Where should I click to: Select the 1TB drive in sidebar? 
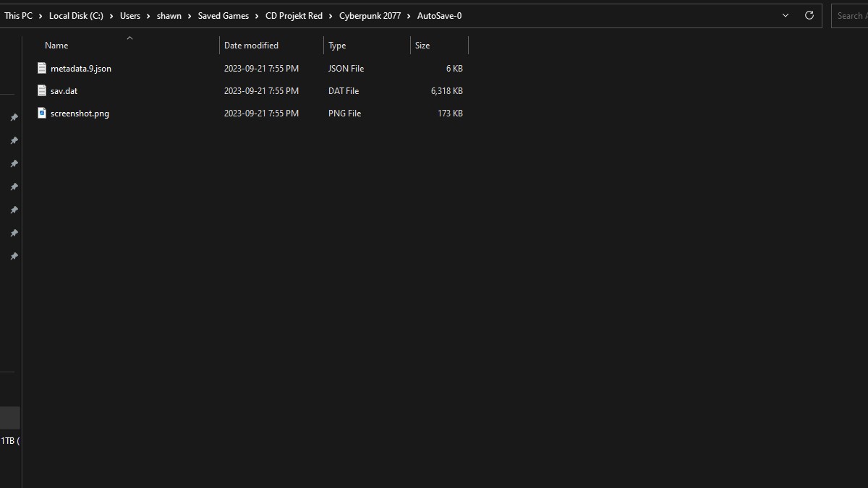click(x=9, y=440)
